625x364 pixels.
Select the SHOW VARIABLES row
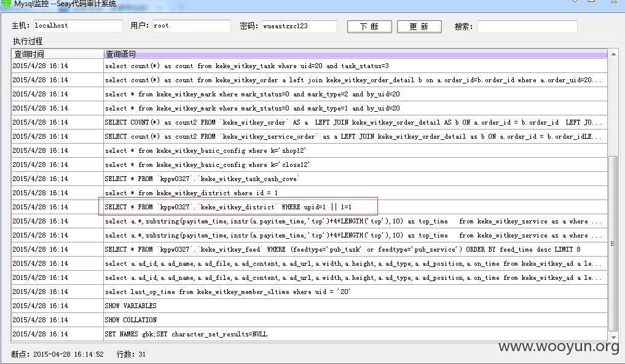pyautogui.click(x=309, y=306)
